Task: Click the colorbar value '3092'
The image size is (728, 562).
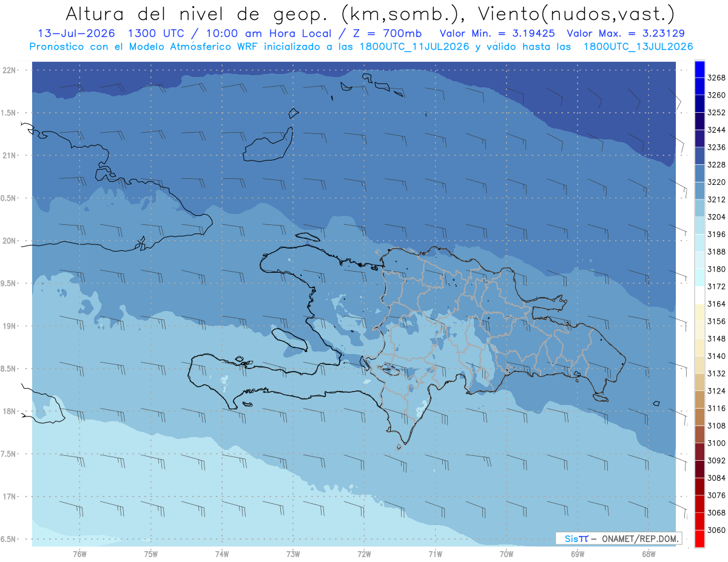Action: point(716,460)
